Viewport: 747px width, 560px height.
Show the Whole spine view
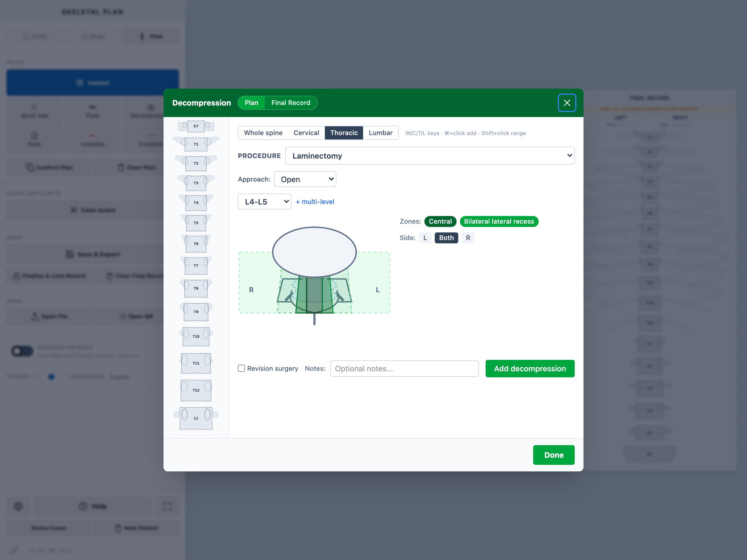click(x=263, y=133)
